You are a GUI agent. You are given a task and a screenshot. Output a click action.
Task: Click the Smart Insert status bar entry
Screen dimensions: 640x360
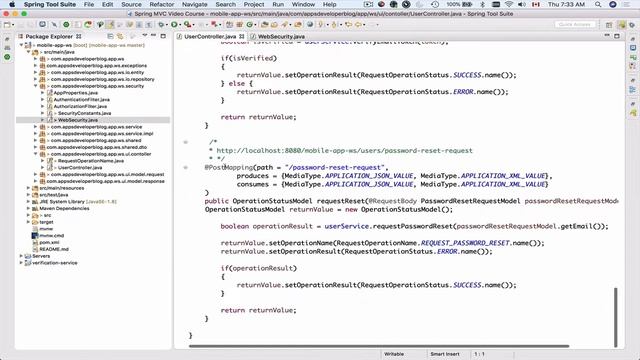[444, 354]
